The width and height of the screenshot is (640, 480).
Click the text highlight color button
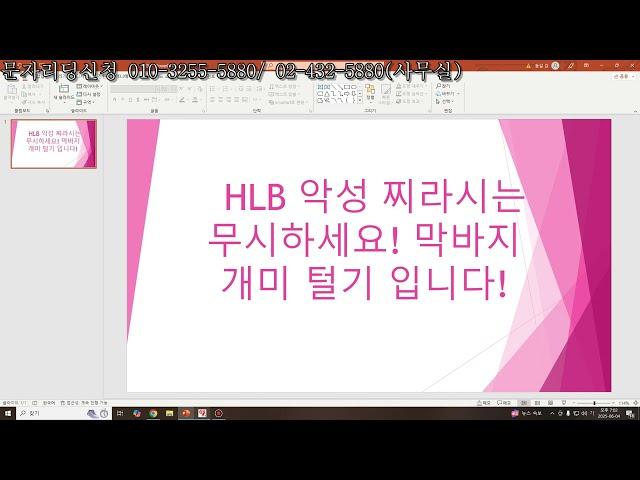[183, 100]
